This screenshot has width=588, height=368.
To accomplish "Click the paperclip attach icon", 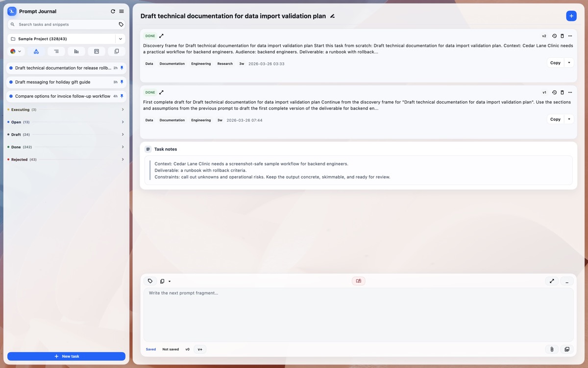I will point(552,349).
